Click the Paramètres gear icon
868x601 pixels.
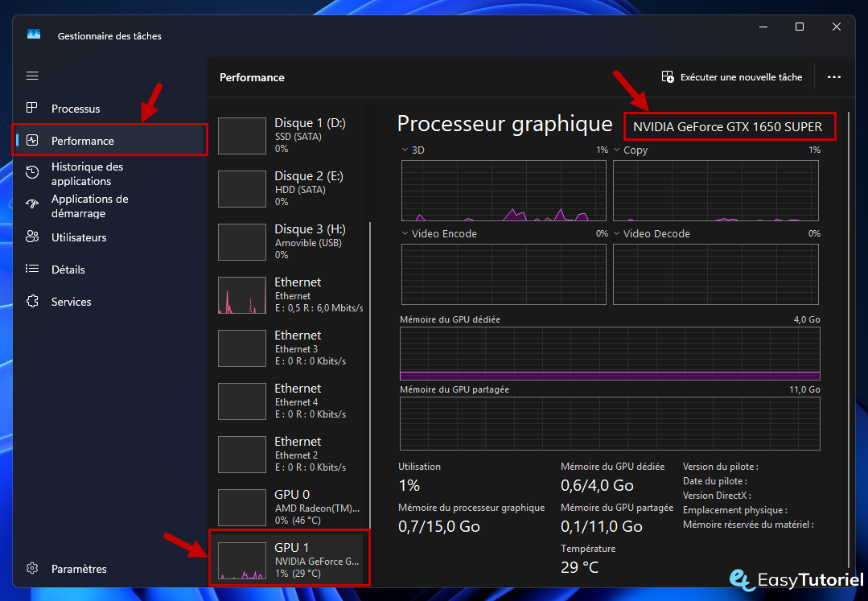pos(32,568)
